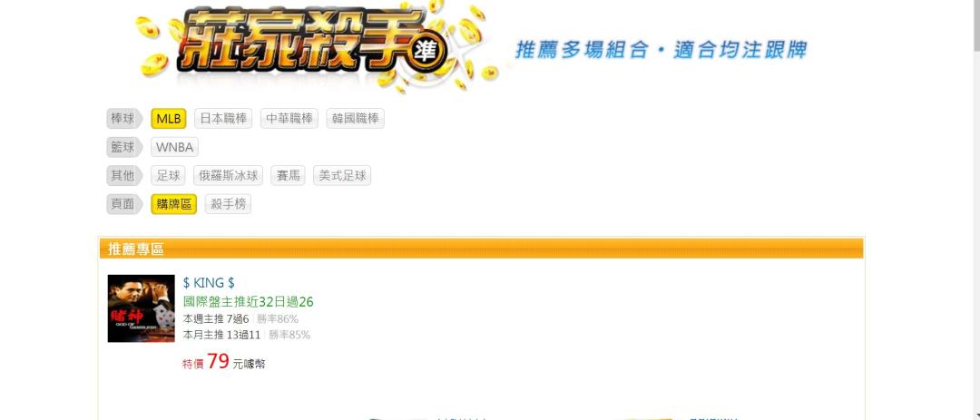Select the 足球 category button
The height and width of the screenshot is (420, 980).
[168, 176]
